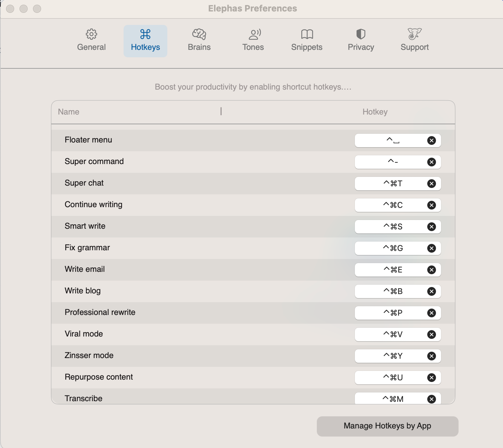The width and height of the screenshot is (503, 448).
Task: Remove the Fix grammar shortcut
Action: (432, 248)
